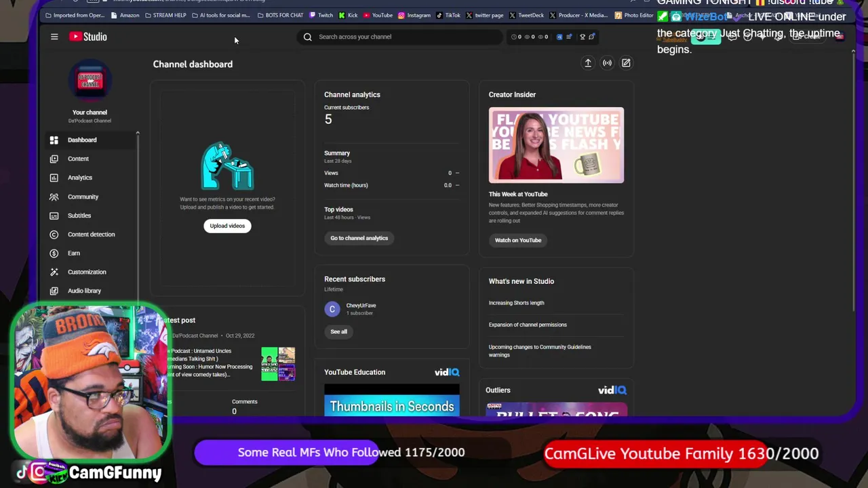Click the Producer - X Media bookmark

coord(579,15)
